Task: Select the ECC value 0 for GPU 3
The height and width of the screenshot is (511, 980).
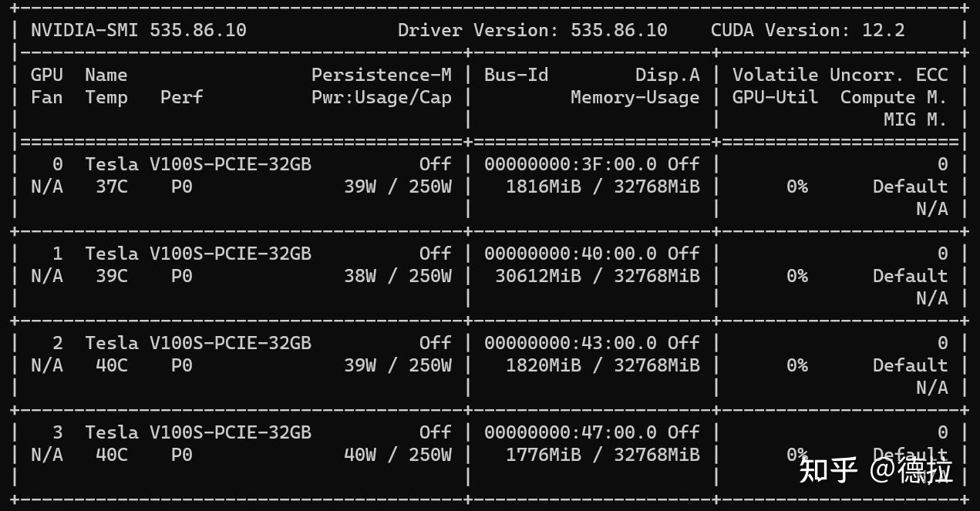Action: pos(941,432)
